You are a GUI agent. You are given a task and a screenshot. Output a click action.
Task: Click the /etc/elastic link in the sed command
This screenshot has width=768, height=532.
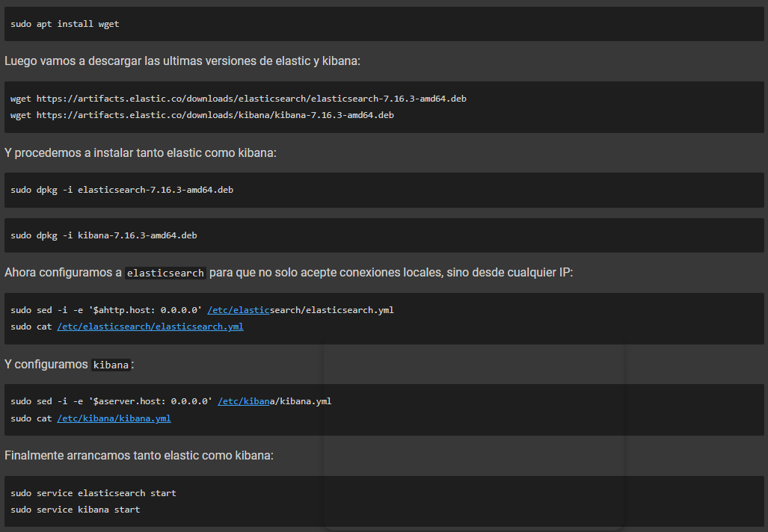tap(239, 309)
